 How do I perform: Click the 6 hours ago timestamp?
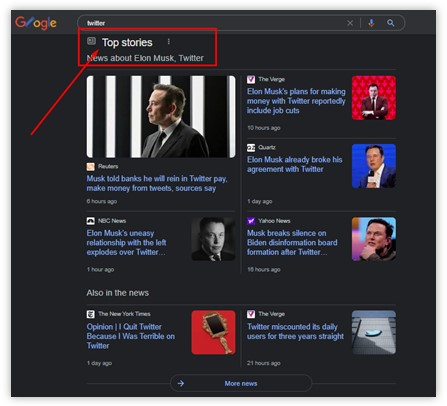(x=102, y=201)
